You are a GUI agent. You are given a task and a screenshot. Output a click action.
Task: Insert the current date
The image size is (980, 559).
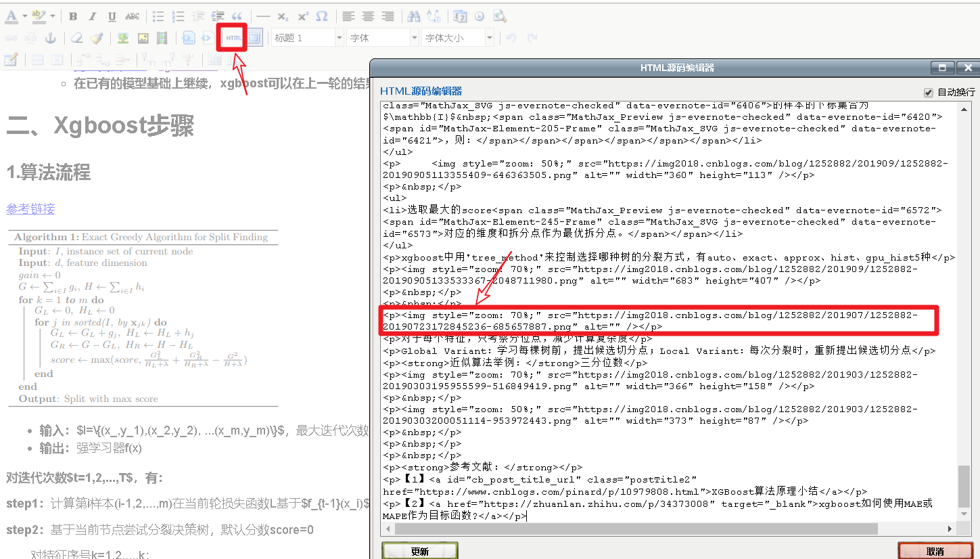tap(460, 16)
